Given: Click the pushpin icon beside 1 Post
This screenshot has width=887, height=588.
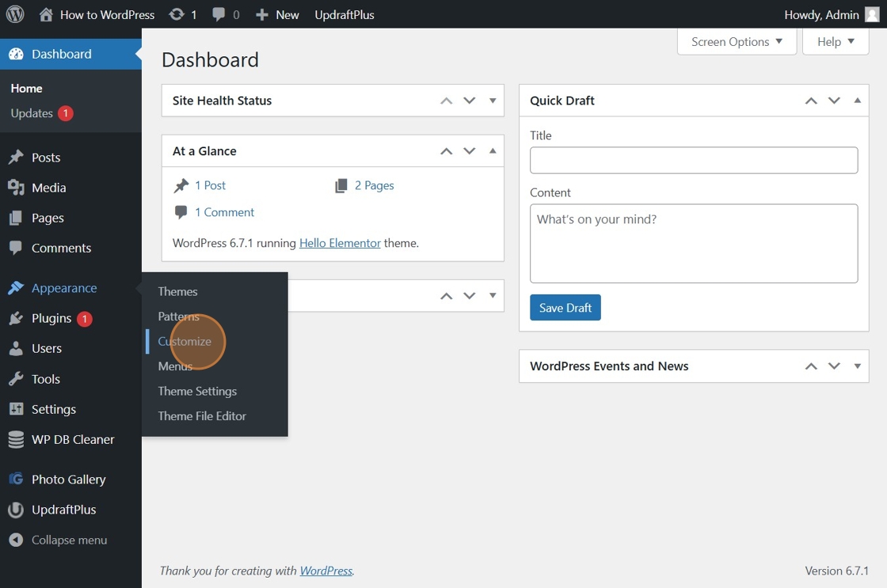Looking at the screenshot, I should tap(181, 185).
